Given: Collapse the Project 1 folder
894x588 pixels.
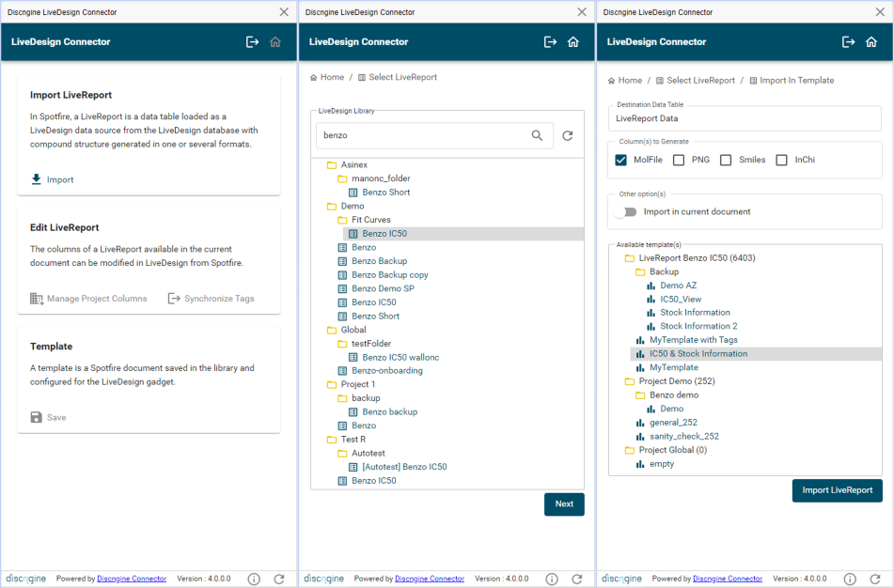Looking at the screenshot, I should (x=332, y=384).
